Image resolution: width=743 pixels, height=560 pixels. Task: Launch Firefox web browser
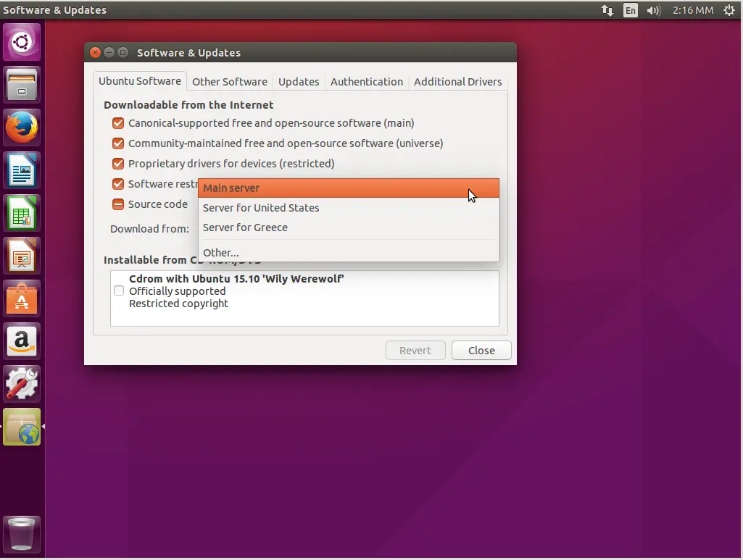pos(22,128)
